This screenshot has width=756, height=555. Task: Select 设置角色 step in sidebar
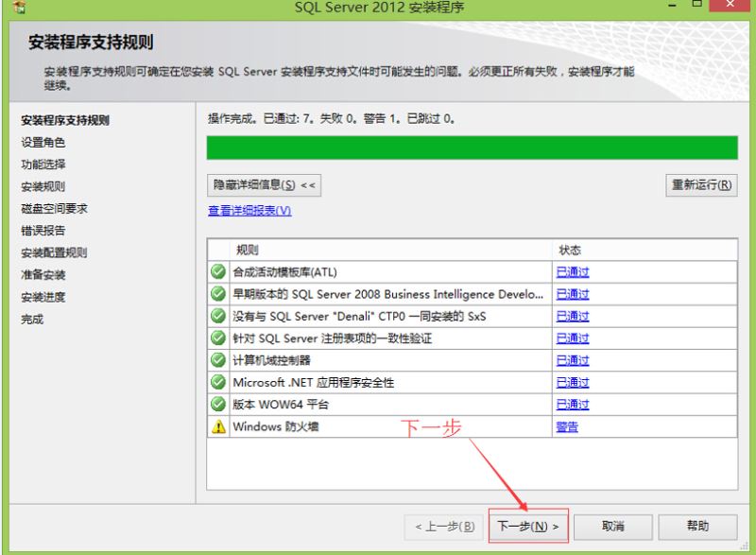click(43, 143)
